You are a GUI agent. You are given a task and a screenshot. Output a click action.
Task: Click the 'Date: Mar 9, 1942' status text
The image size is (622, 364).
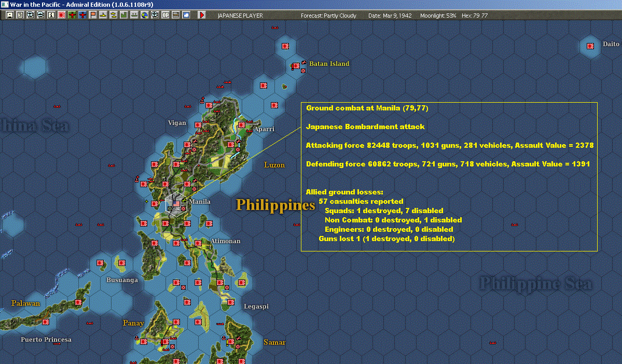point(390,16)
